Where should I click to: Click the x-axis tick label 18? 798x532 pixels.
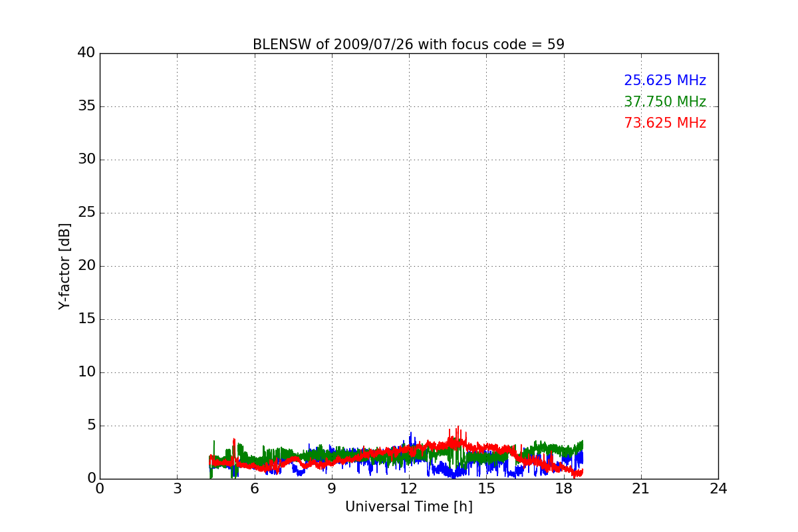(563, 489)
